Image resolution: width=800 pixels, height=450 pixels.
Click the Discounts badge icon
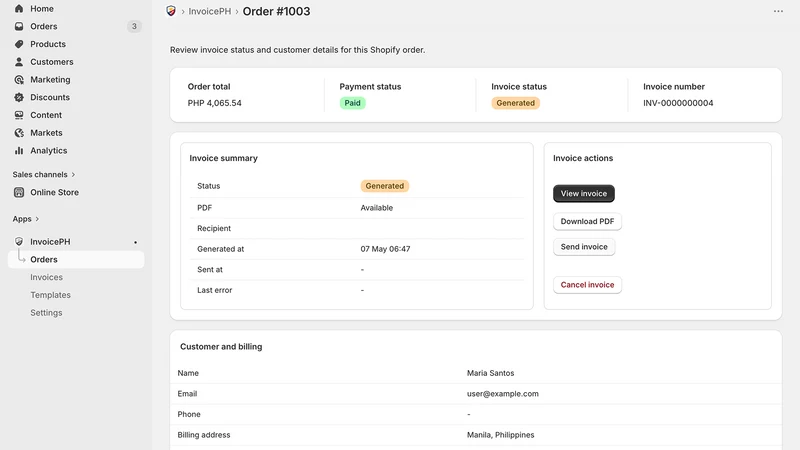point(19,97)
